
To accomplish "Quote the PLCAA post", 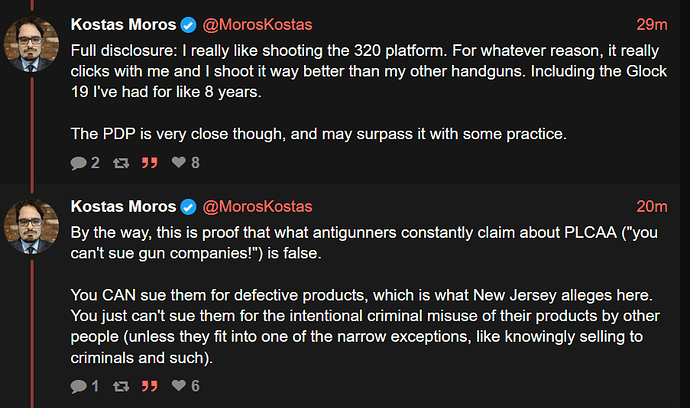I will pos(150,385).
